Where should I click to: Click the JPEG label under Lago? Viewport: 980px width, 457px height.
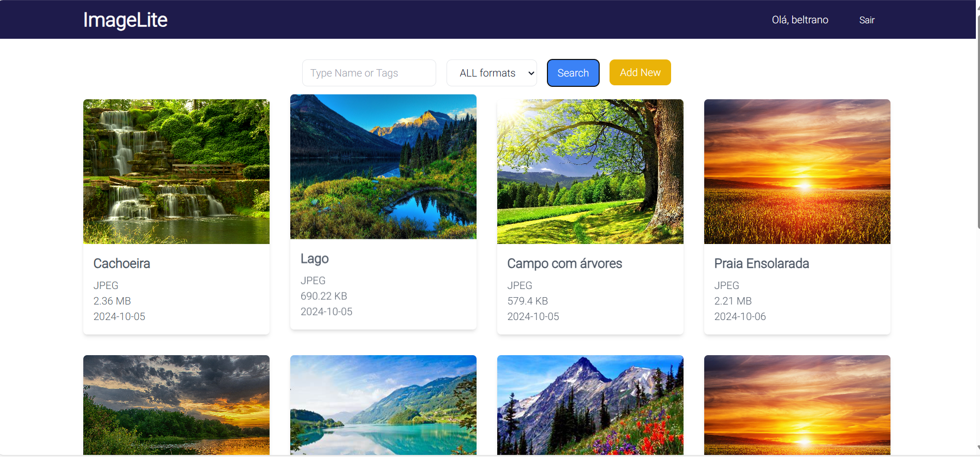[313, 281]
